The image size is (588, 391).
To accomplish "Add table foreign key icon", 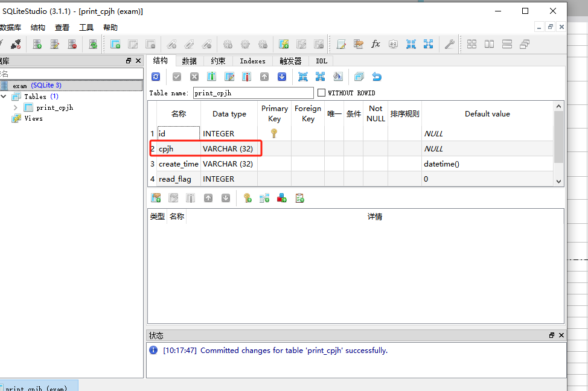I will pos(264,198).
